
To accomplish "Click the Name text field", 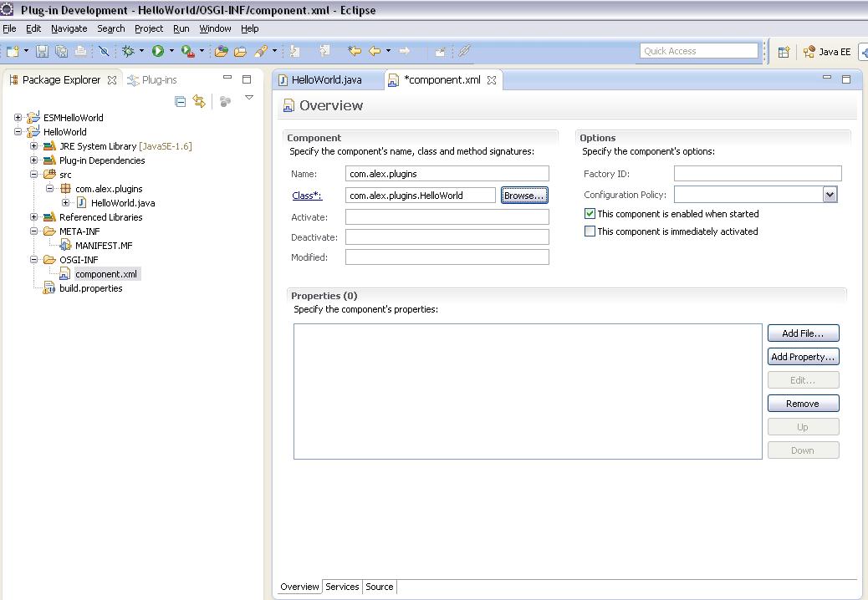I will (x=447, y=174).
